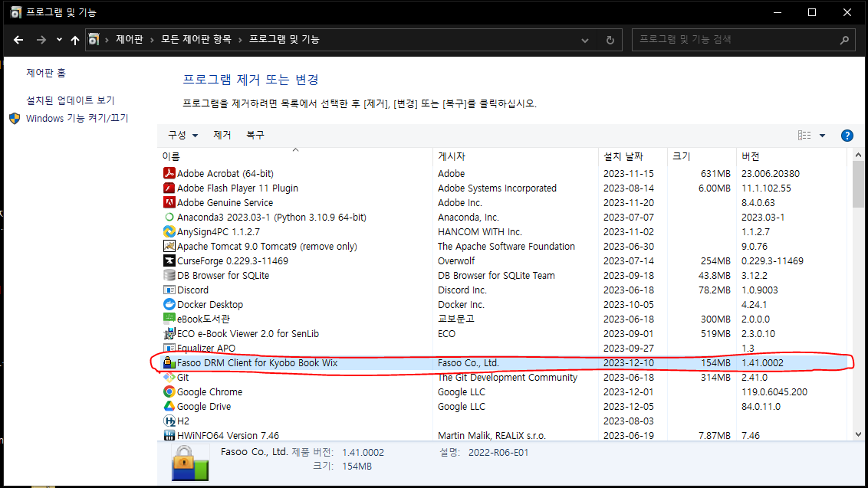Click publisher 'Martin Malik, REALiX s.r.o.'
Image resolution: width=868 pixels, height=488 pixels.
pos(492,435)
